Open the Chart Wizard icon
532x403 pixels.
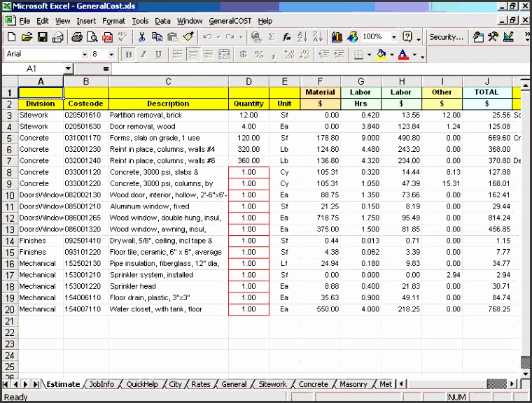(x=337, y=37)
